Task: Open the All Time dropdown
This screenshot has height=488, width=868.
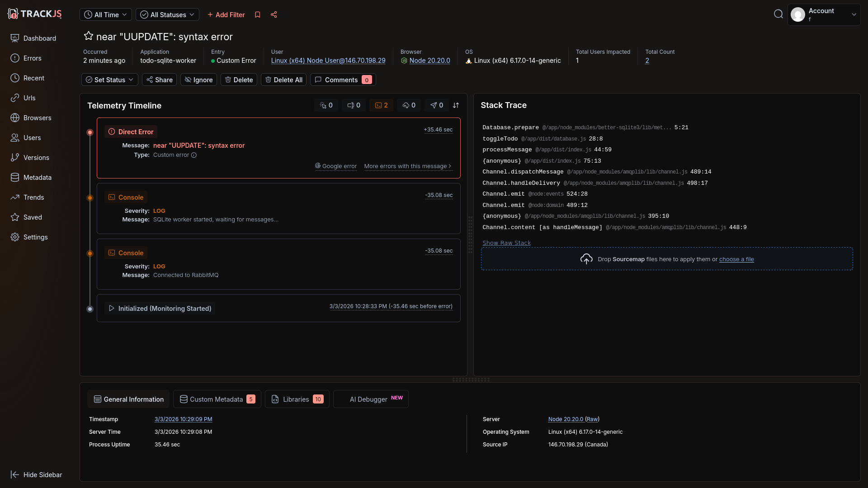Action: [x=106, y=15]
